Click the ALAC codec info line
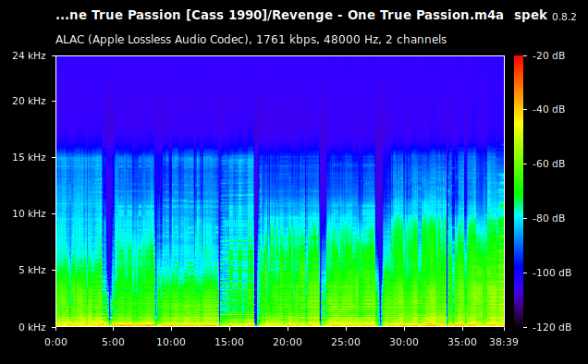 tap(251, 40)
